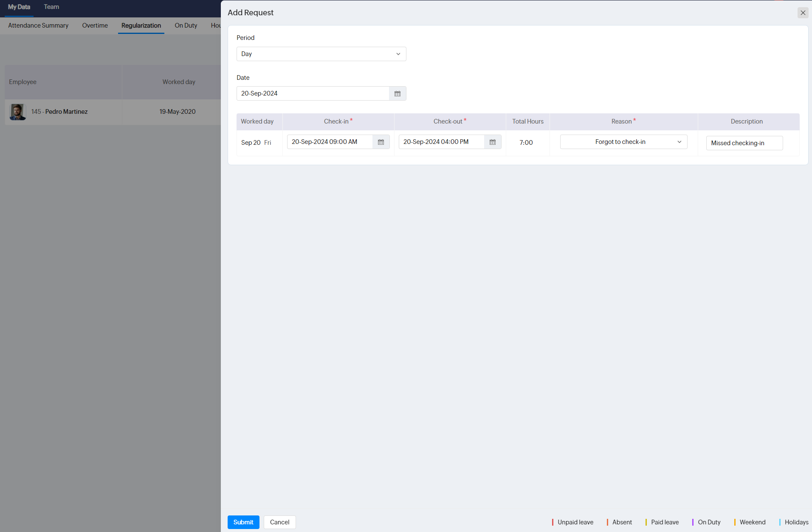Click the background Worked day column header

click(x=179, y=82)
